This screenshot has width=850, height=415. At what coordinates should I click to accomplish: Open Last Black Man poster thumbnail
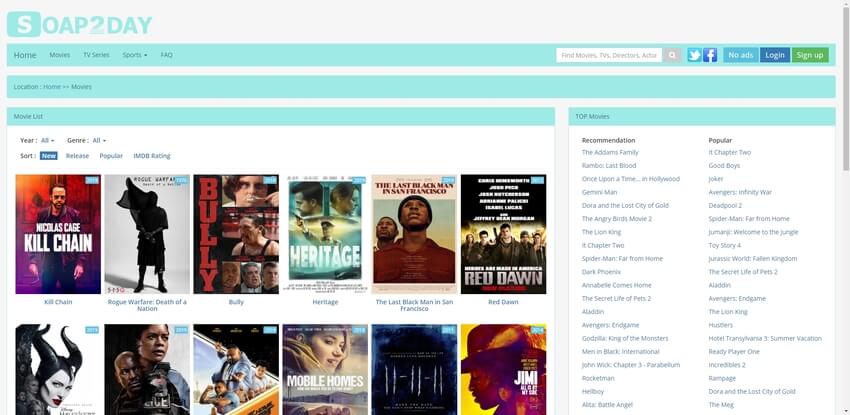coord(414,234)
